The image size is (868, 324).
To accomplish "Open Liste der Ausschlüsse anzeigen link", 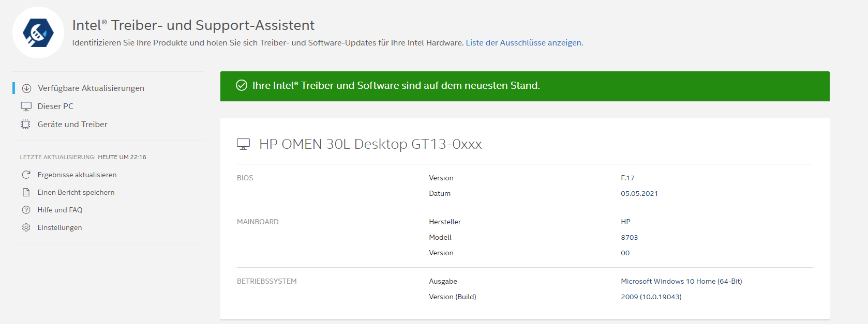I will pos(524,43).
